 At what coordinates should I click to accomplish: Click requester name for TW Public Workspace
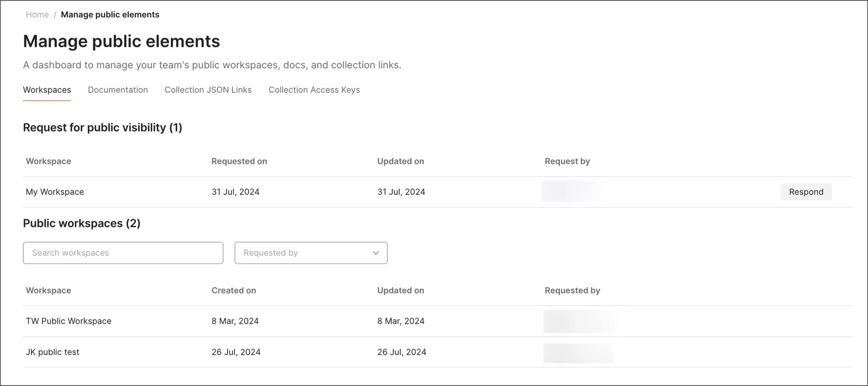(x=580, y=321)
